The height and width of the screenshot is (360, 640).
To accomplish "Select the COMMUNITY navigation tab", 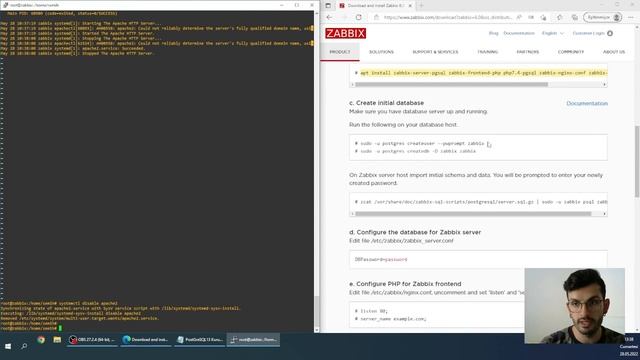I will (571, 52).
